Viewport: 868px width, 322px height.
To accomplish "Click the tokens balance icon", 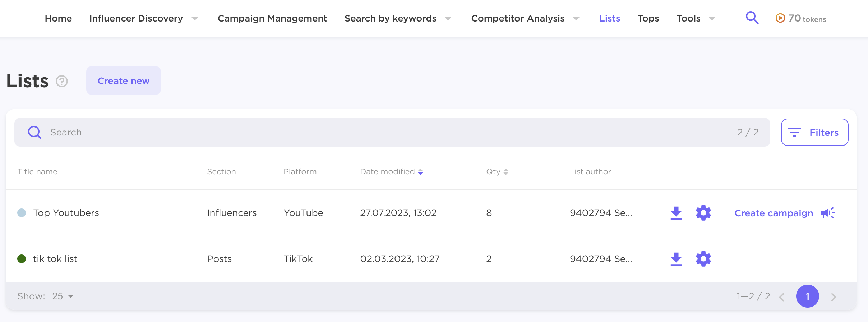I will tap(780, 18).
